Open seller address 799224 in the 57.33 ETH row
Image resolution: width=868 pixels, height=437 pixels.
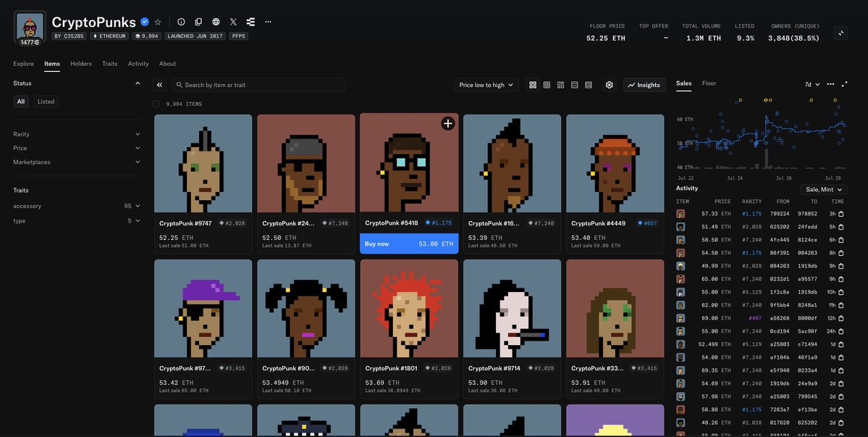pyautogui.click(x=779, y=214)
